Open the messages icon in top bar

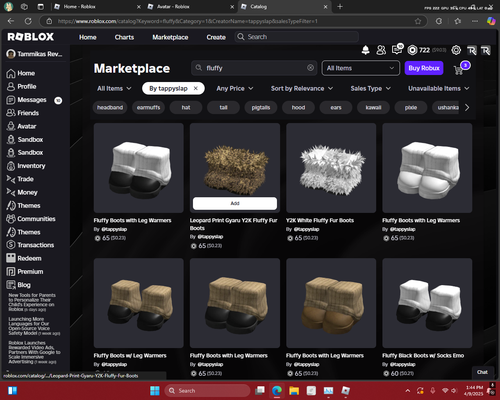(x=397, y=50)
